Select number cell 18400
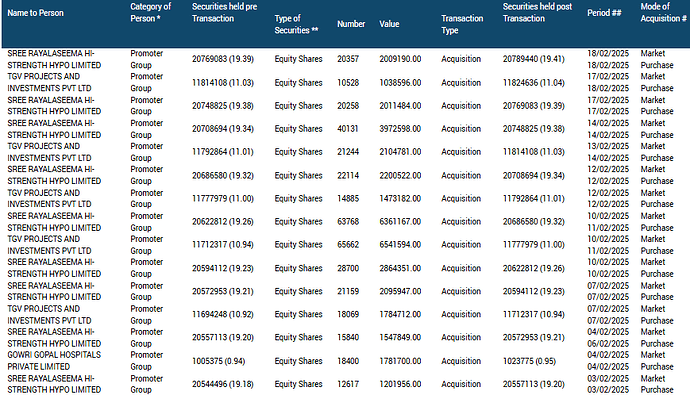 click(348, 361)
